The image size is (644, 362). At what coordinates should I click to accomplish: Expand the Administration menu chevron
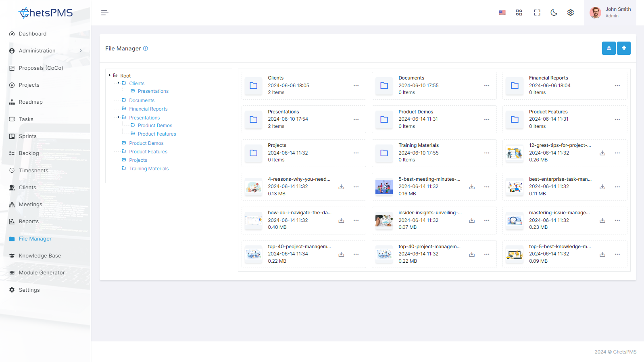click(81, 51)
